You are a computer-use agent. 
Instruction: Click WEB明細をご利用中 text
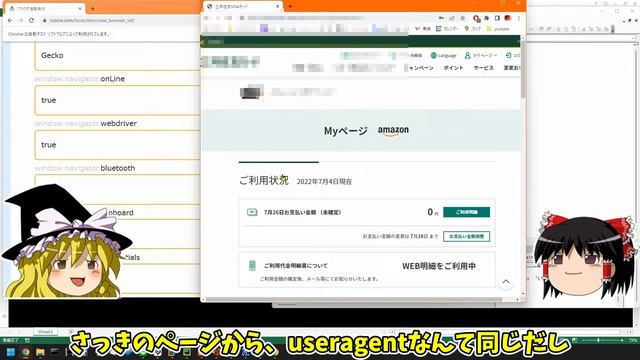pyautogui.click(x=439, y=266)
